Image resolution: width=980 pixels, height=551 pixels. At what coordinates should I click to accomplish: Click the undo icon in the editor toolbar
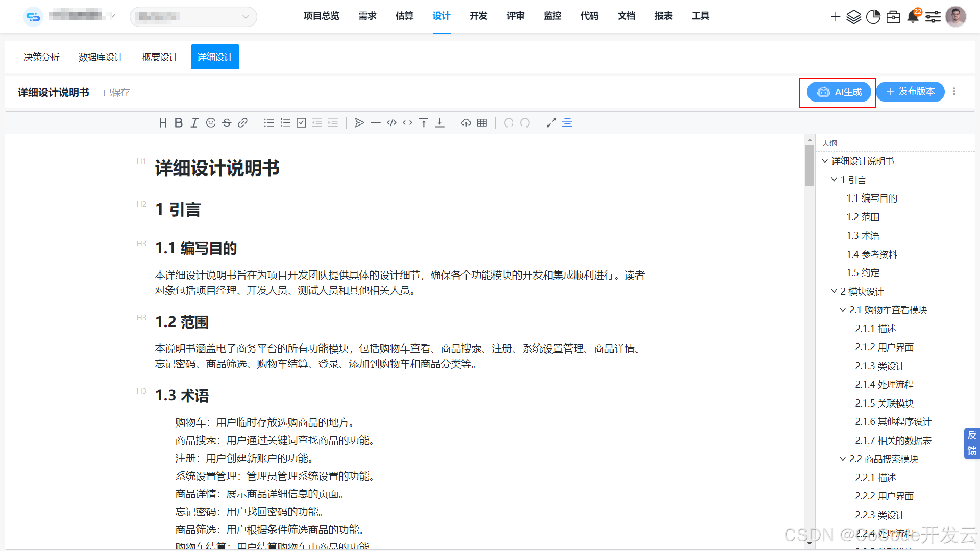[x=509, y=122]
